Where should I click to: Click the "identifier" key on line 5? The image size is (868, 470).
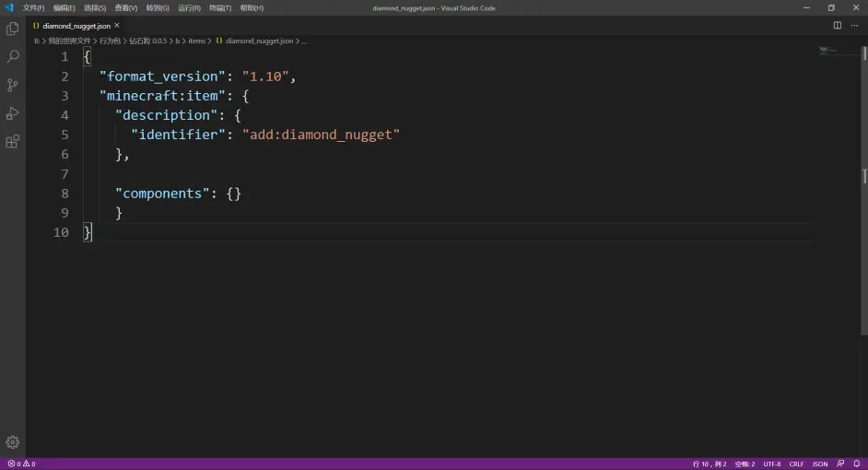coord(178,135)
